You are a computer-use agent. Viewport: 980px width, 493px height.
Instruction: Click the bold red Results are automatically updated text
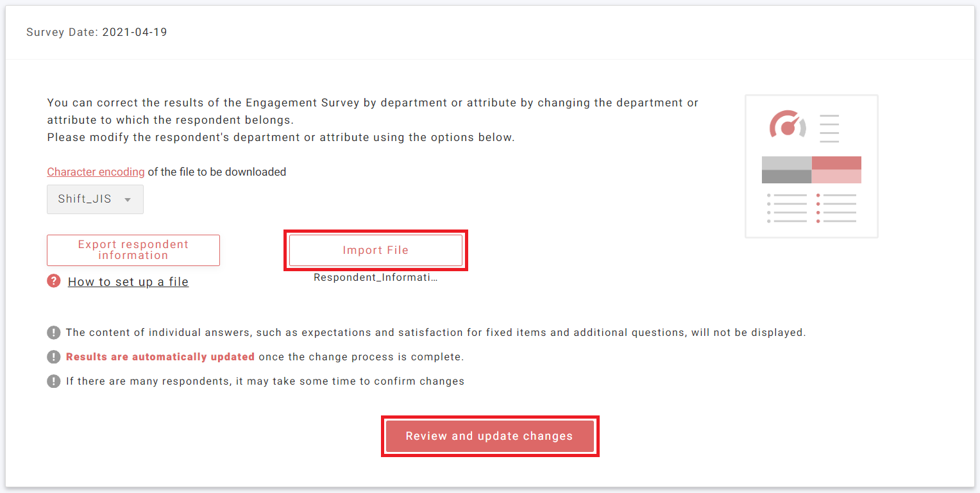[160, 357]
